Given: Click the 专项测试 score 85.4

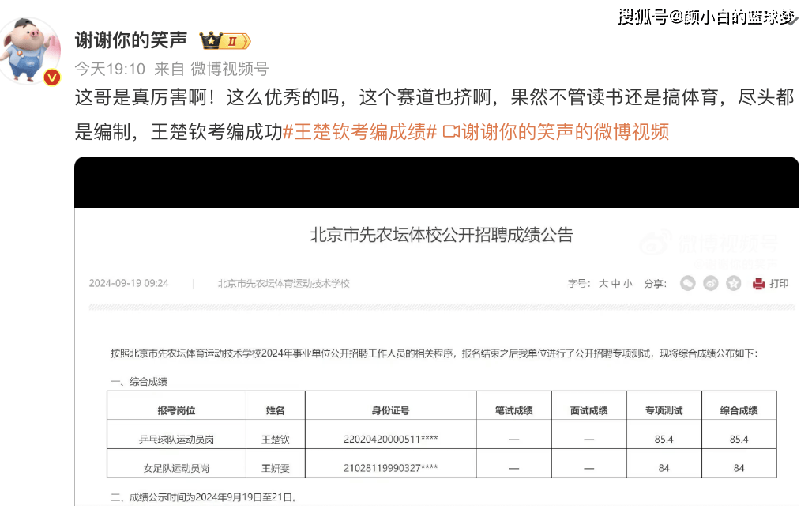Looking at the screenshot, I should (664, 439).
